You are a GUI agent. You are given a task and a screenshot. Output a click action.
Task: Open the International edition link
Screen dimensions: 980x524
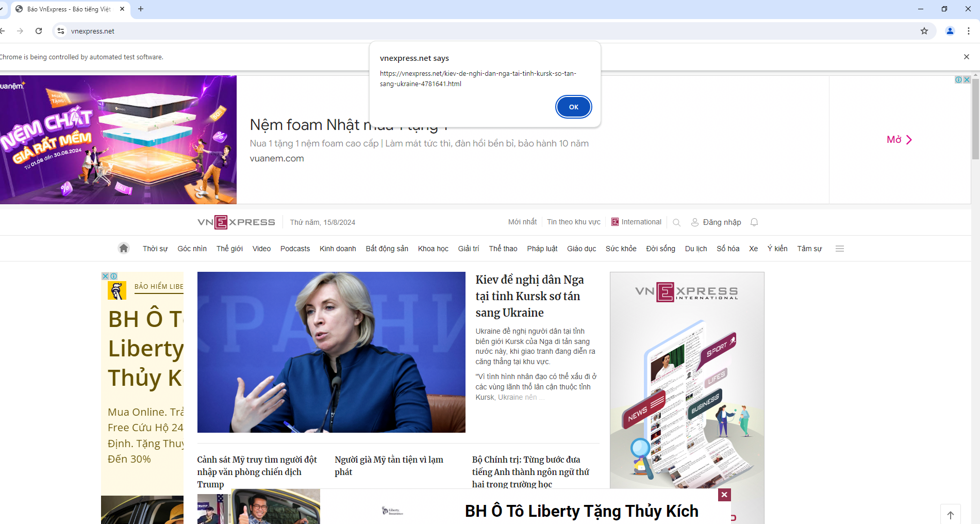pos(641,222)
